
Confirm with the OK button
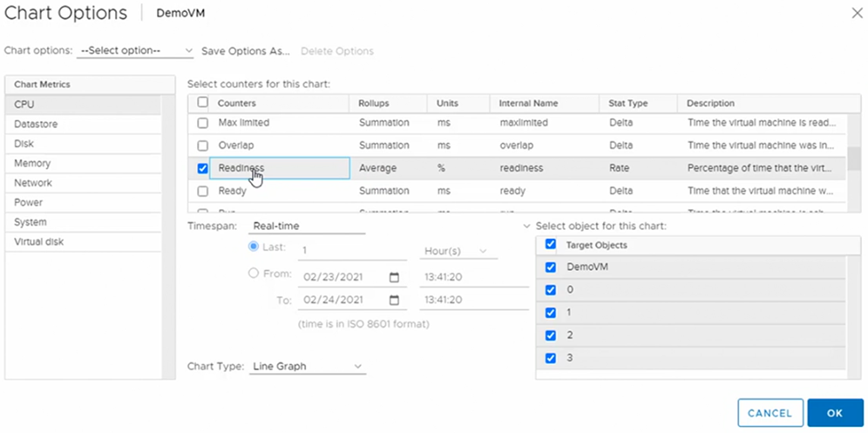coord(835,413)
